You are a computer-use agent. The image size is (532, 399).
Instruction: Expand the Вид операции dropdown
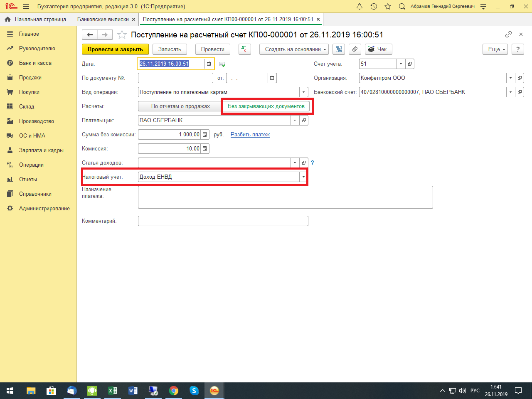click(x=303, y=92)
